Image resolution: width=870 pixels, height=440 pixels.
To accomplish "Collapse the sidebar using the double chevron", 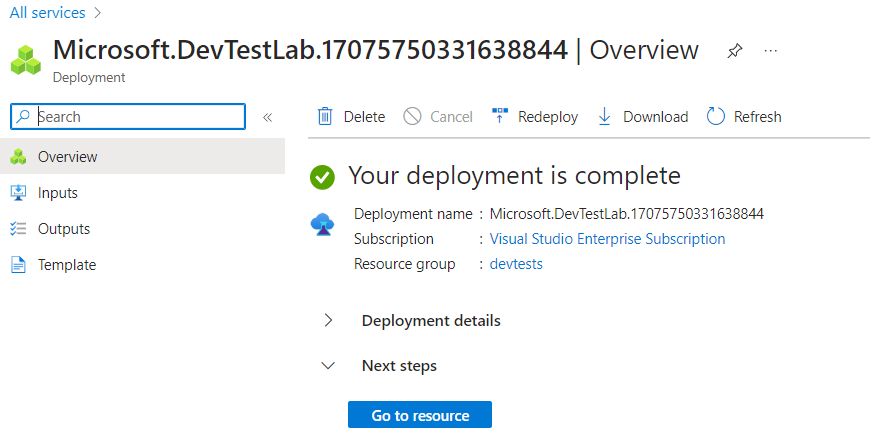I will point(267,117).
